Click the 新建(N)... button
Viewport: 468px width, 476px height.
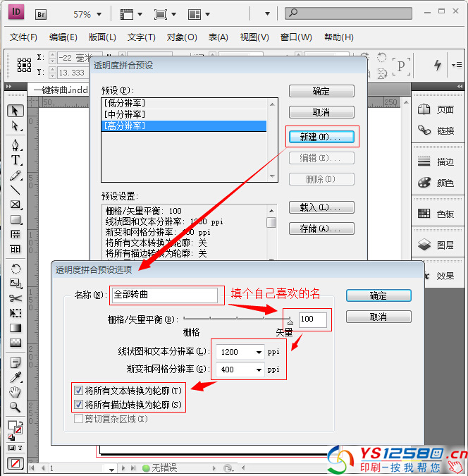coord(321,137)
